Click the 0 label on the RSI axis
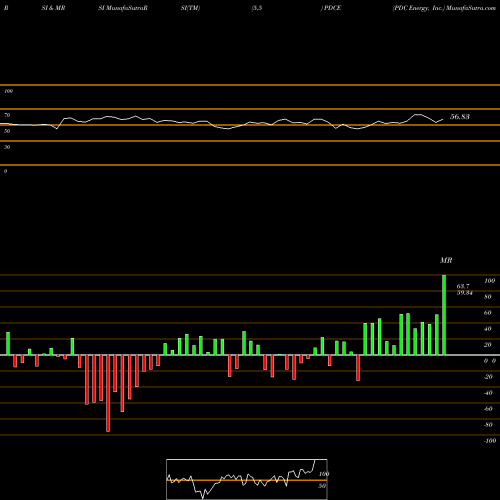 (5, 171)
